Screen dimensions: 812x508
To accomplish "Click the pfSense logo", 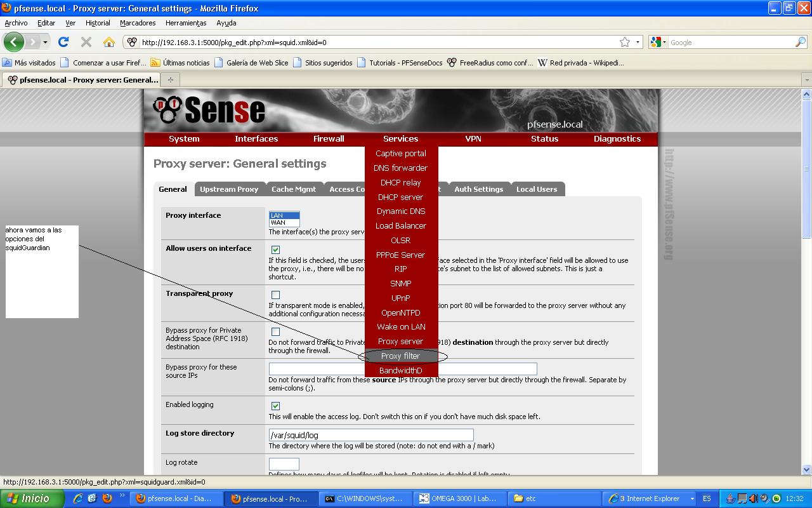I will coord(209,109).
